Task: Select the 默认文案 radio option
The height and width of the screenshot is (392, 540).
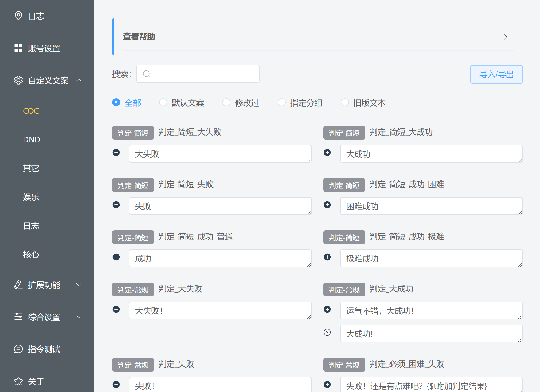Action: (164, 102)
